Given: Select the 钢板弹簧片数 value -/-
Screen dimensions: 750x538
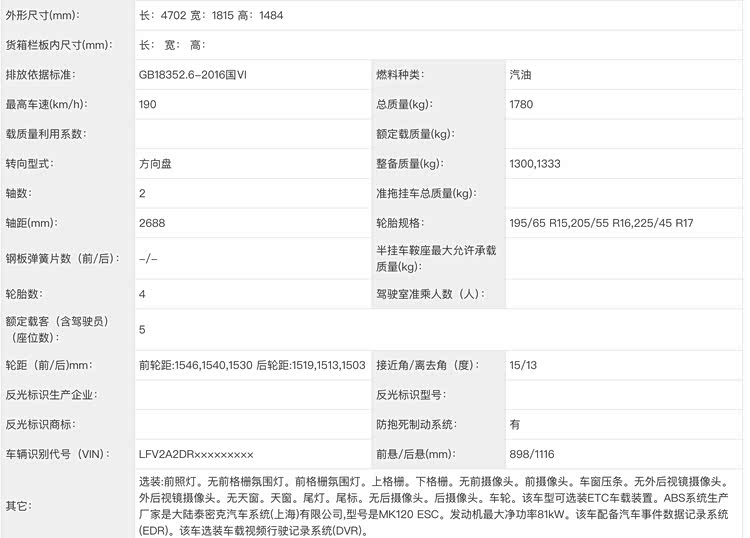Looking at the screenshot, I should [x=148, y=258].
